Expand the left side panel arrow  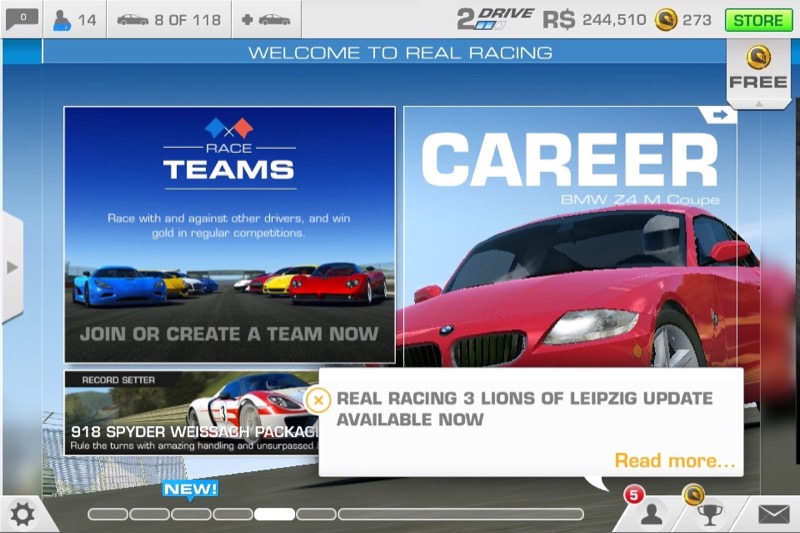click(x=12, y=267)
